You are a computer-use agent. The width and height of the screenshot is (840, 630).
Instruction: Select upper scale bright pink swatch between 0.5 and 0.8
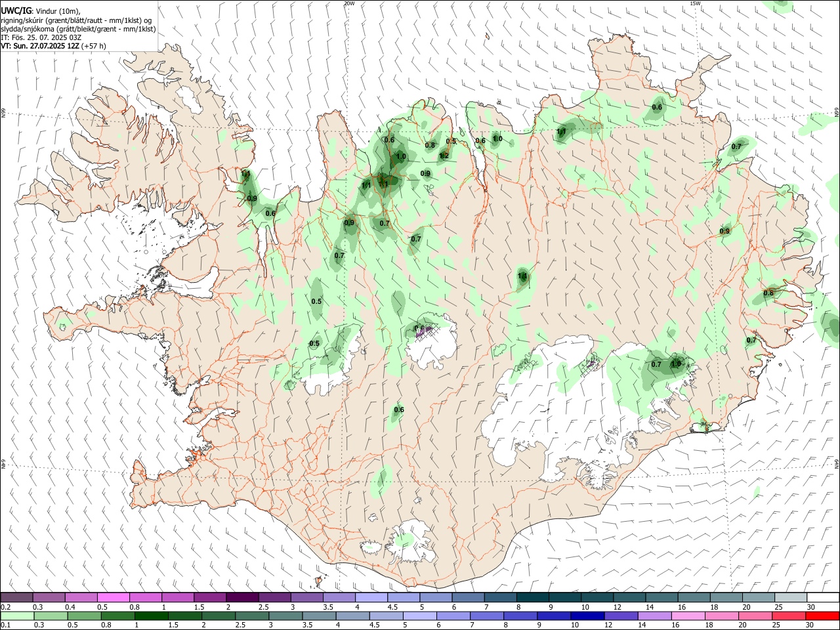pos(113,597)
